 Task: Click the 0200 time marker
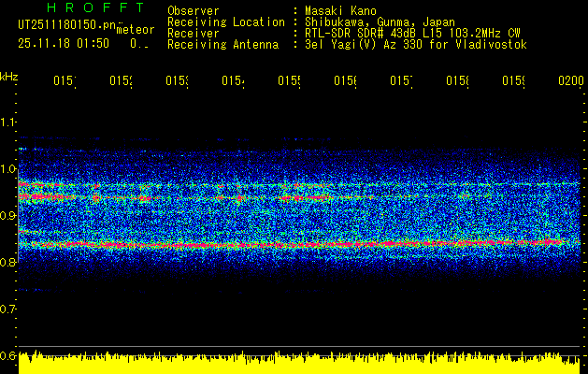(x=571, y=81)
